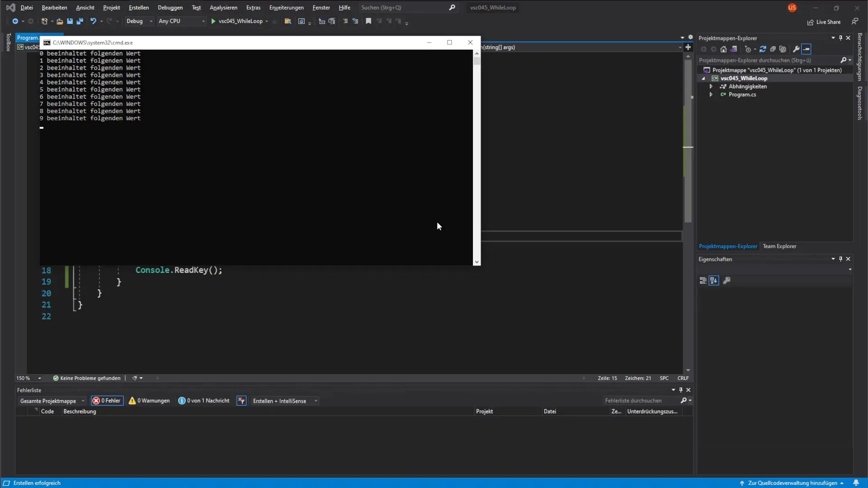Click Zur Quellcodeverwaltung hinzufügen in status bar
Image resolution: width=868 pixels, height=488 pixels.
point(792,483)
